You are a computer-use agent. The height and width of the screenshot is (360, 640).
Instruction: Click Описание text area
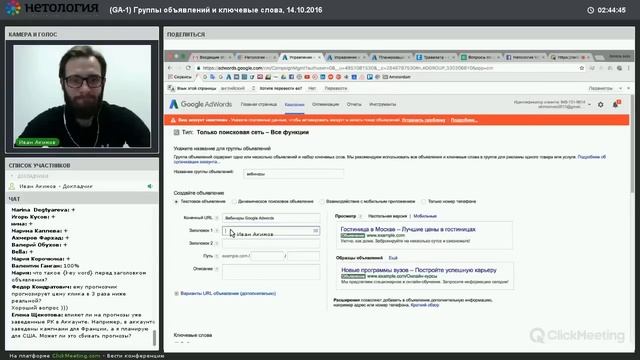(271, 272)
